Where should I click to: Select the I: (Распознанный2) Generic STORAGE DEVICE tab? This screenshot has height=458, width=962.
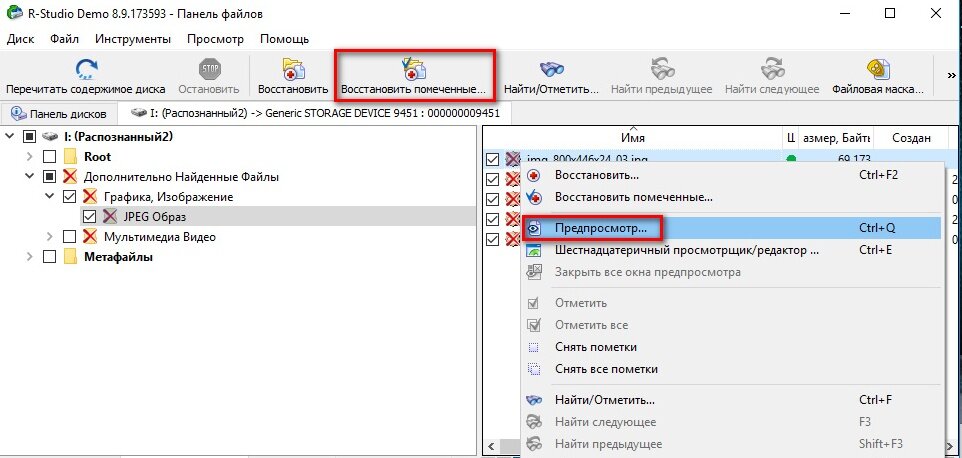pos(315,113)
